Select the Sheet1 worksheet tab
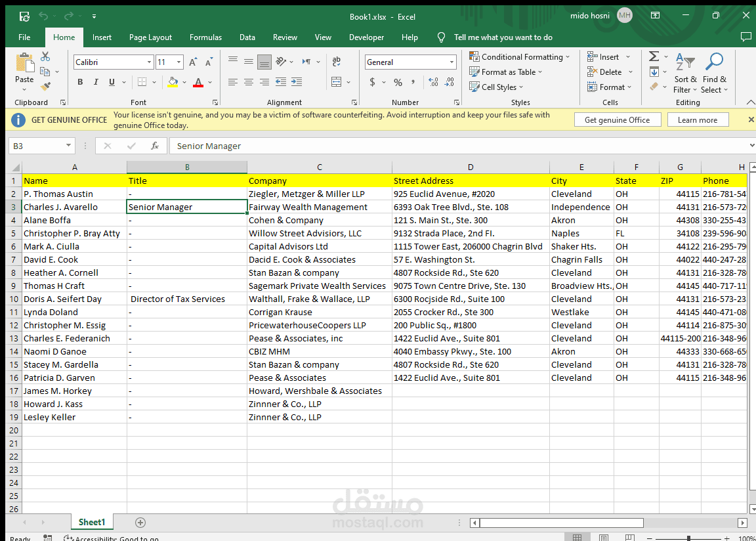 click(x=92, y=522)
